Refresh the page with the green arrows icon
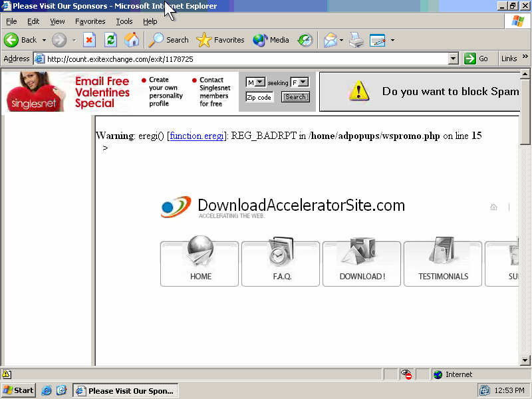 (x=110, y=40)
